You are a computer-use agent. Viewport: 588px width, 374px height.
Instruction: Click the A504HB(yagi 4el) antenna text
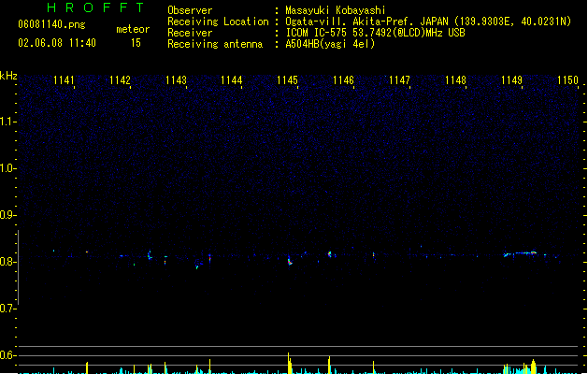[x=330, y=44]
